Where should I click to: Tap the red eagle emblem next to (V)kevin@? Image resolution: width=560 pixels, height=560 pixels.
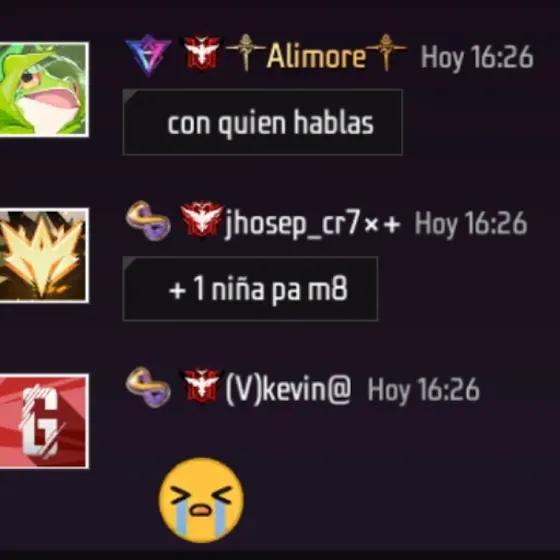pos(202,385)
